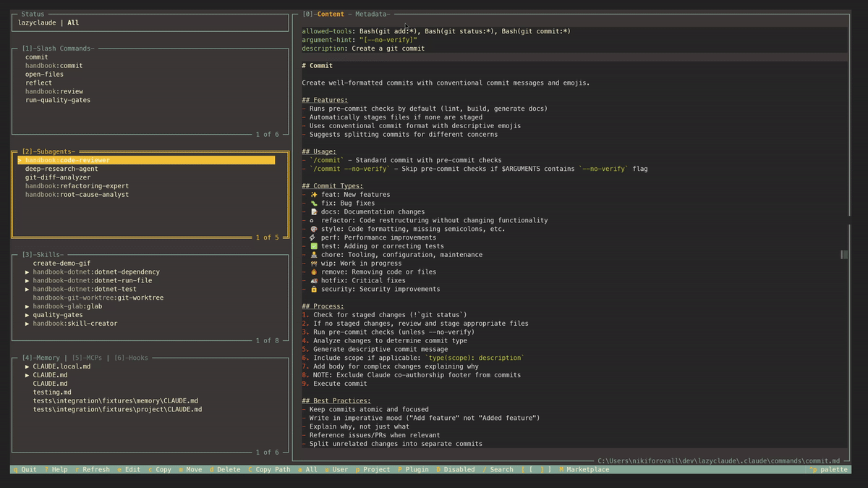Select the run-quality-gates slash command
Image resolution: width=868 pixels, height=488 pixels.
point(58,100)
